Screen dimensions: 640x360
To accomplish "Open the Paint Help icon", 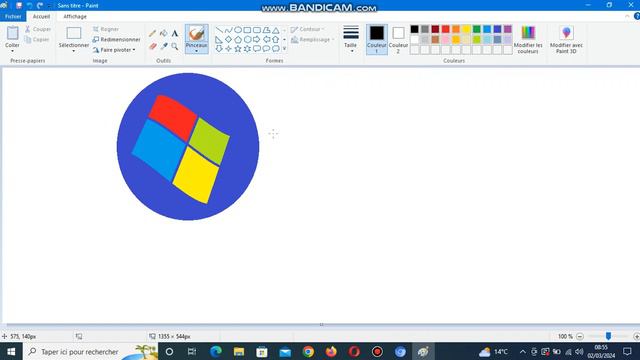I will point(637,16).
